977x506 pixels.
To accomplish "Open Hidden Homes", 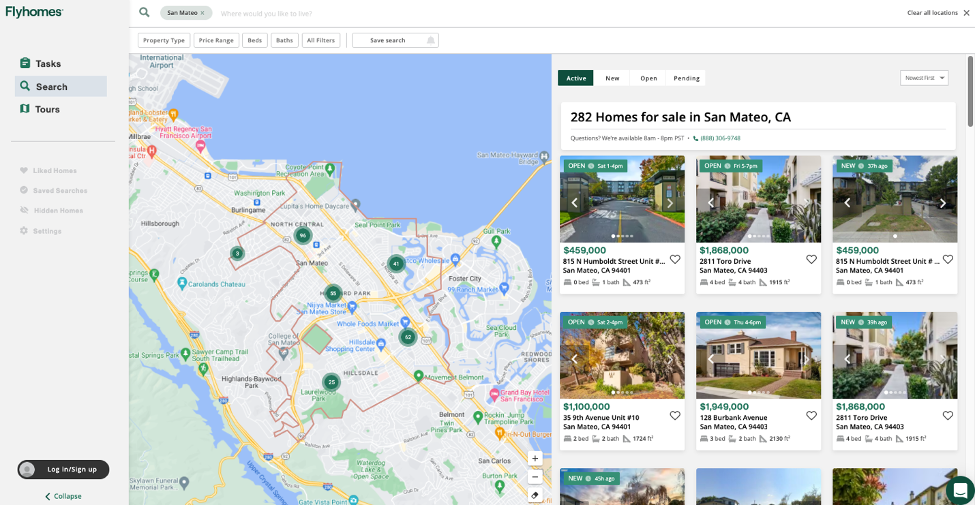I will 51,211.
